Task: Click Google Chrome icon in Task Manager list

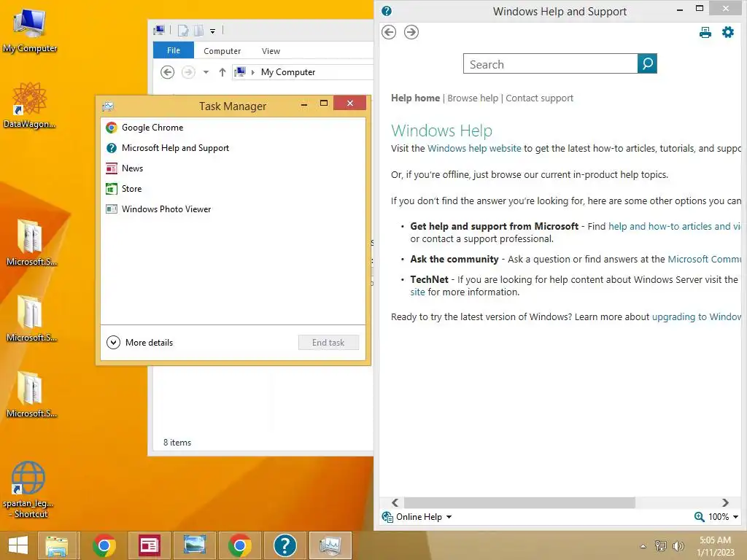Action: [x=112, y=128]
